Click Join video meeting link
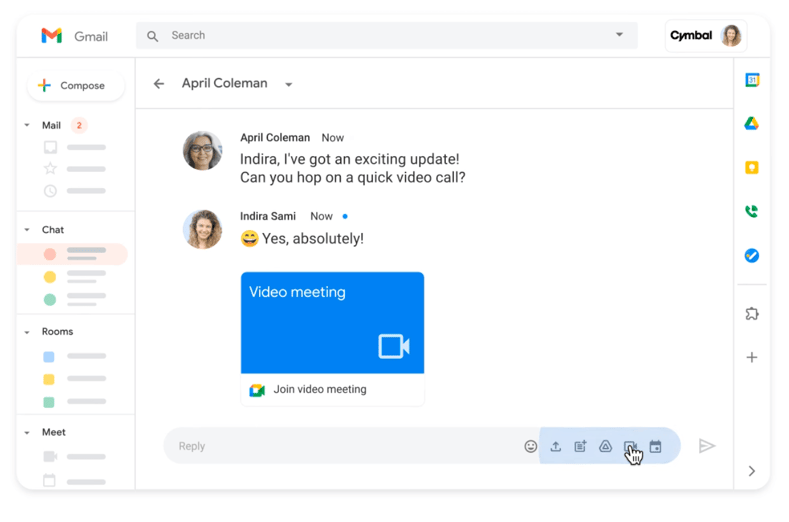Viewport: 789px width, 522px height. [319, 390]
